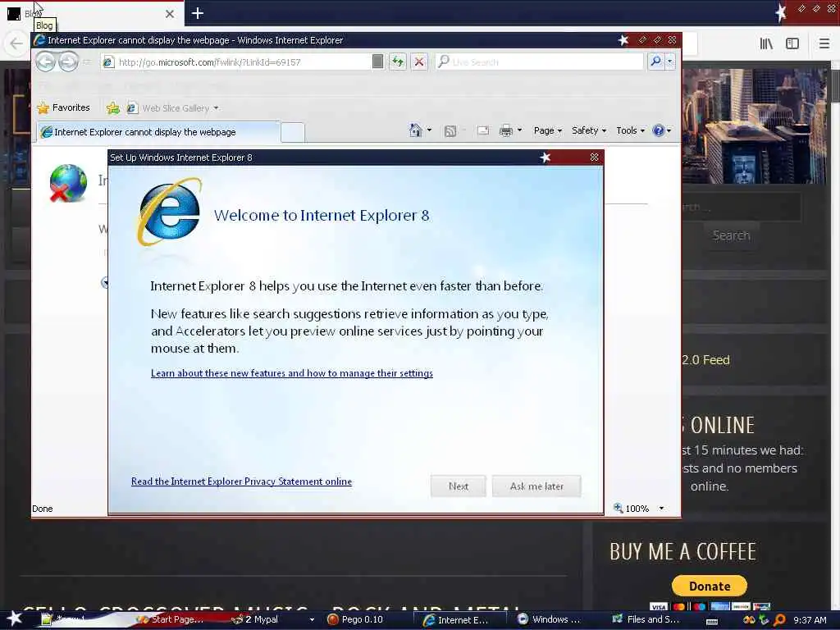Click the Live Search input box
The width and height of the screenshot is (840, 630).
click(539, 62)
